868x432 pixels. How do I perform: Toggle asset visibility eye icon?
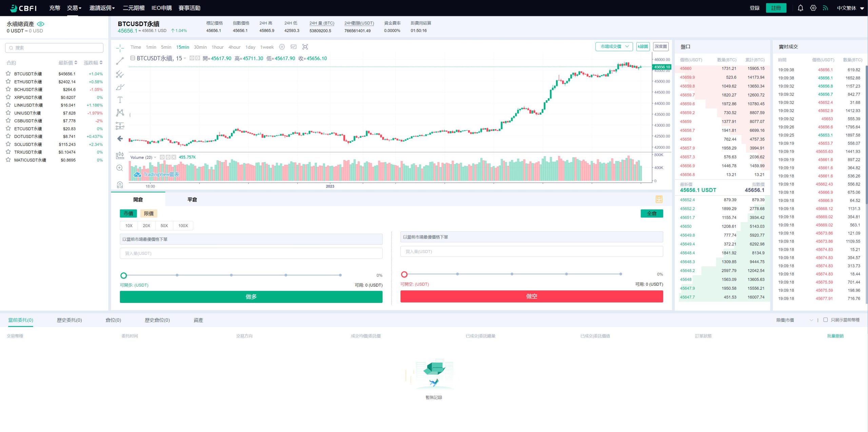tap(41, 24)
